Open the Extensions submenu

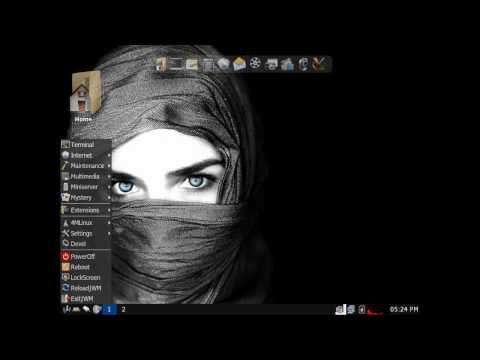tap(86, 210)
